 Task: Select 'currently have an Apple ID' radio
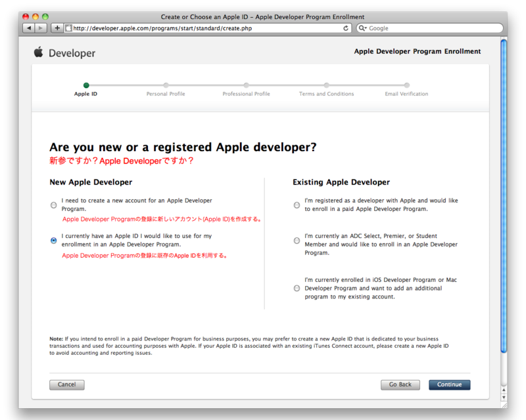point(54,241)
